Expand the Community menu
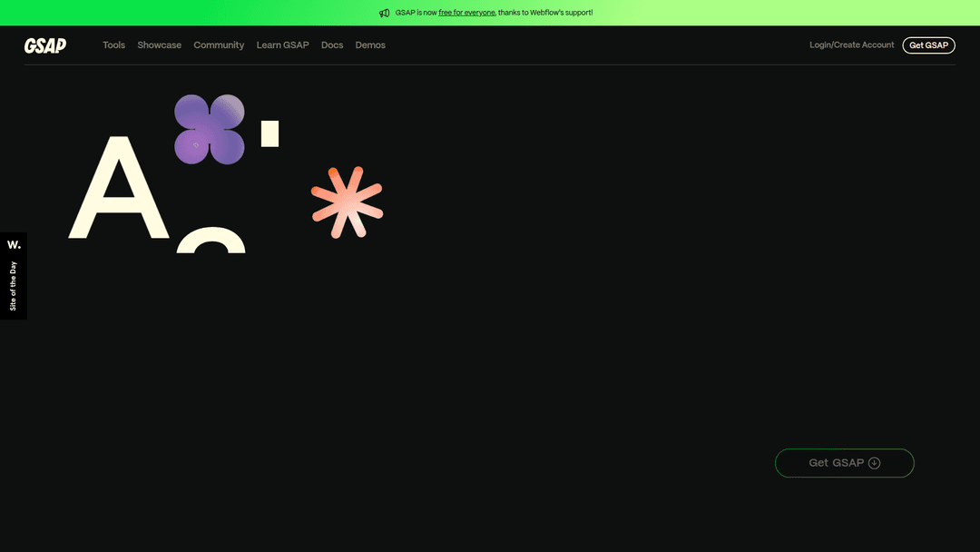The image size is (980, 552). (x=219, y=45)
